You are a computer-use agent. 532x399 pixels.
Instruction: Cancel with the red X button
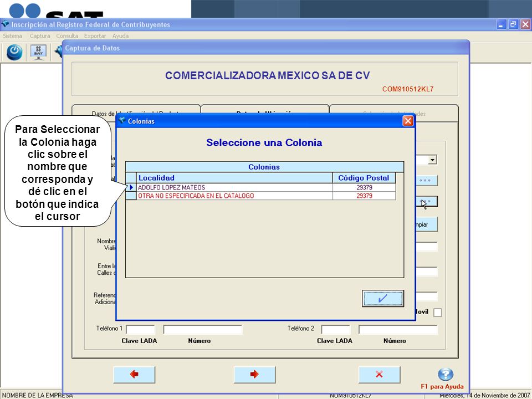pyautogui.click(x=379, y=375)
